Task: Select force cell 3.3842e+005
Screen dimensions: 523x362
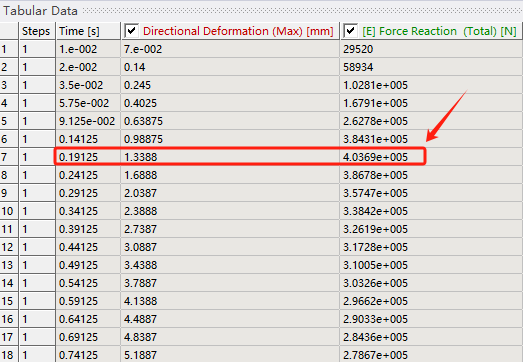Action: coord(432,212)
